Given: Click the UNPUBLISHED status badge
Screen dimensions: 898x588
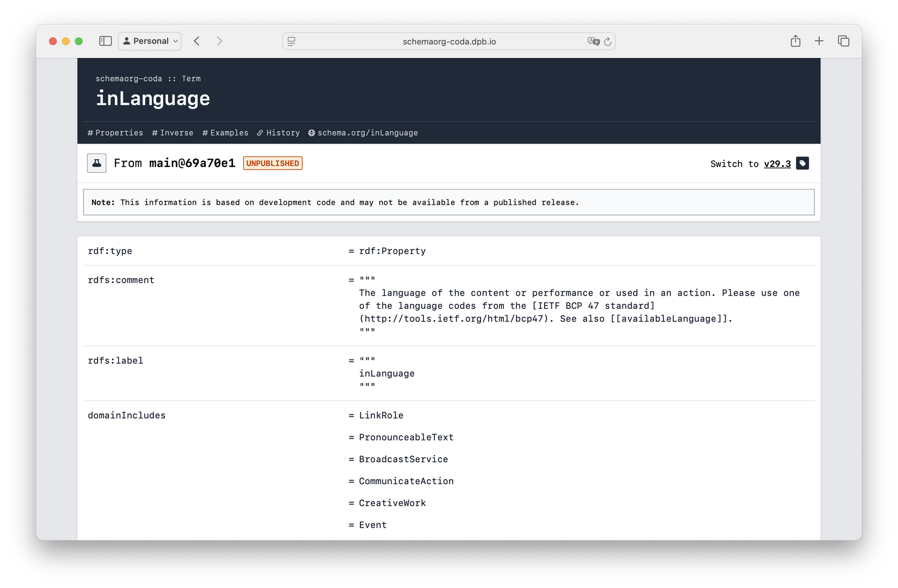Looking at the screenshot, I should click(x=273, y=163).
